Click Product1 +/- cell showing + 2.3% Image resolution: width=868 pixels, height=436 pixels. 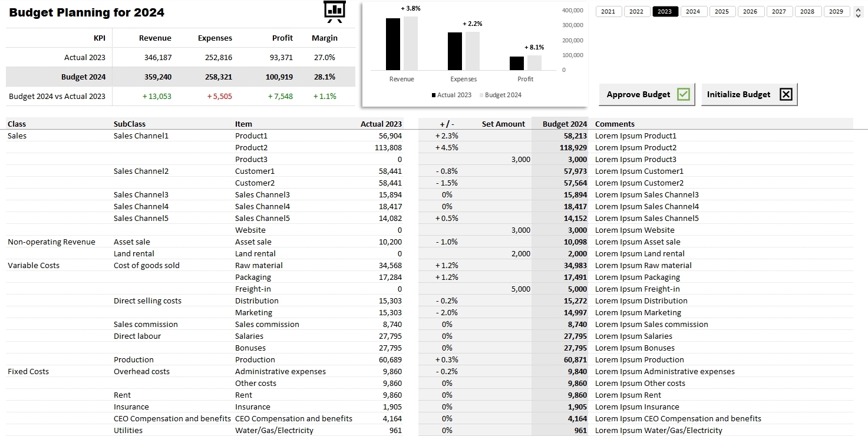447,136
